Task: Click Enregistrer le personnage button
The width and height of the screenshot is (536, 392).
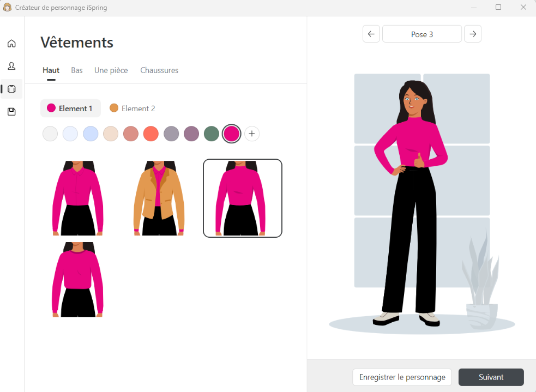Action: (402, 377)
